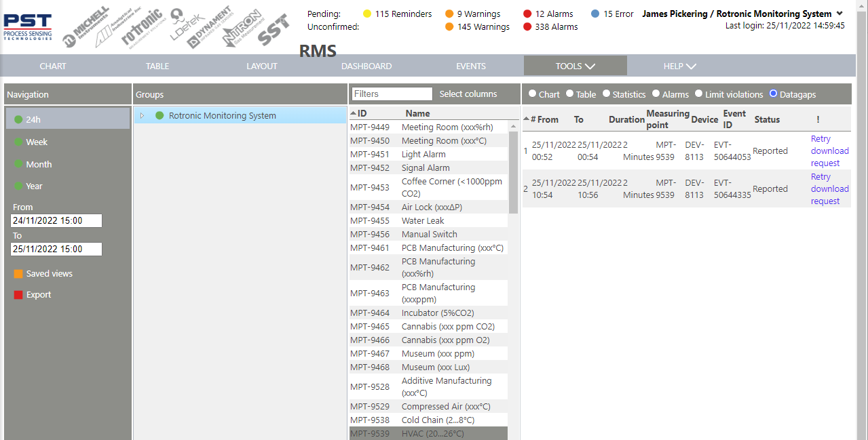The width and height of the screenshot is (868, 440).
Task: Go to the CHART tab
Action: (53, 66)
